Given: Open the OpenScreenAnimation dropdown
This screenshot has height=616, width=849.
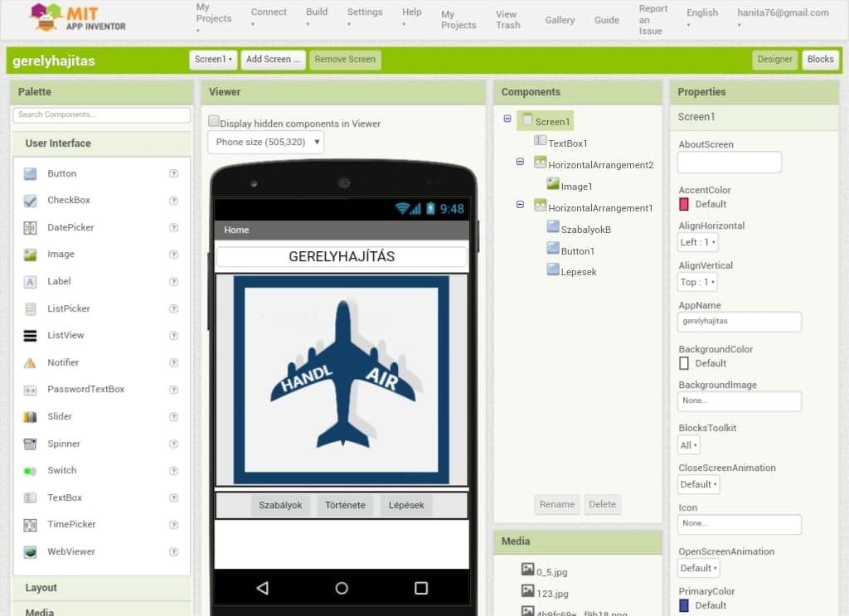Looking at the screenshot, I should pos(698,569).
